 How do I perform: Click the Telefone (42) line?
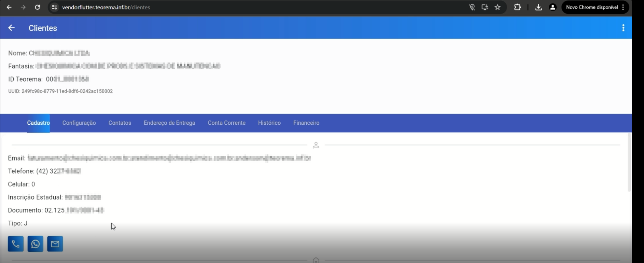click(x=44, y=171)
